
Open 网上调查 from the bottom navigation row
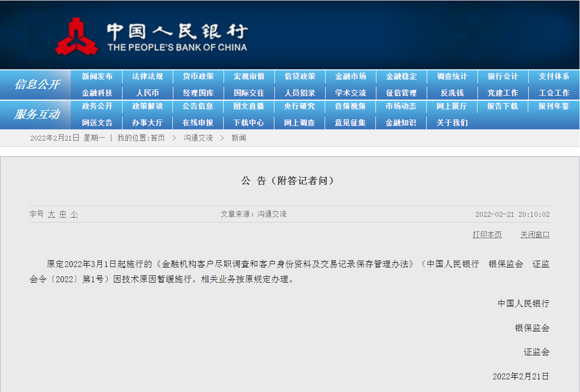299,123
